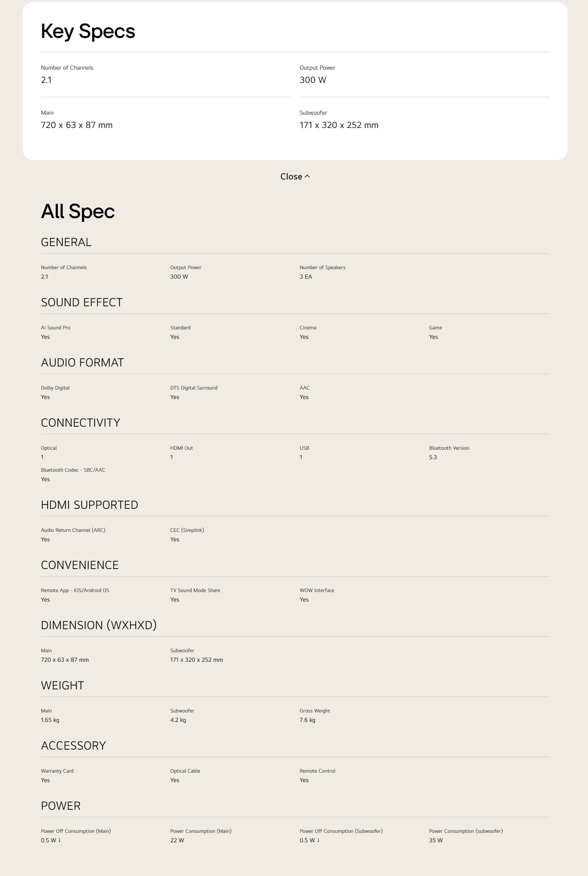Select the GENERAL section heading
The image size is (588, 876).
click(66, 242)
